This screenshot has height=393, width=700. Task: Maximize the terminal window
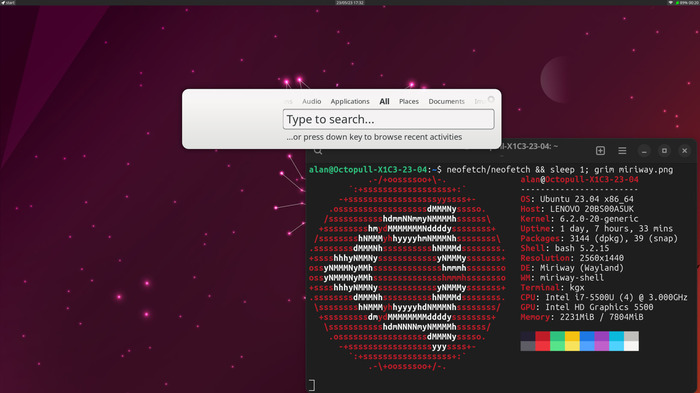pos(664,151)
